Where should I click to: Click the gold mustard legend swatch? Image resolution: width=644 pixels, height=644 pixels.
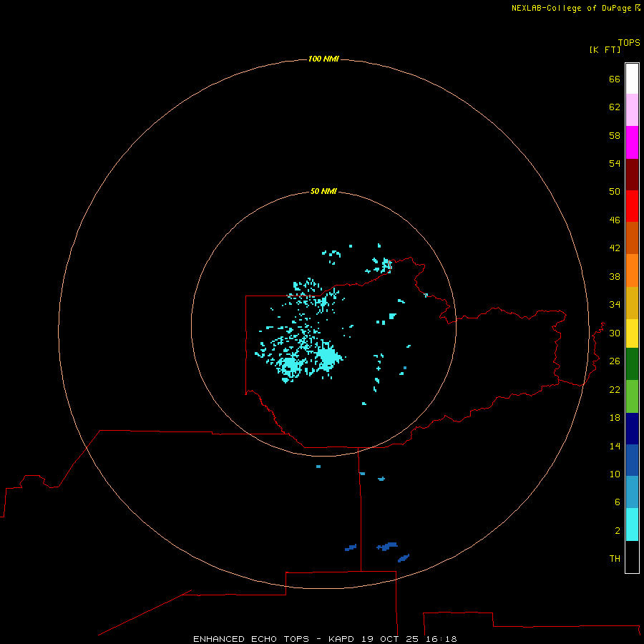coord(632,303)
